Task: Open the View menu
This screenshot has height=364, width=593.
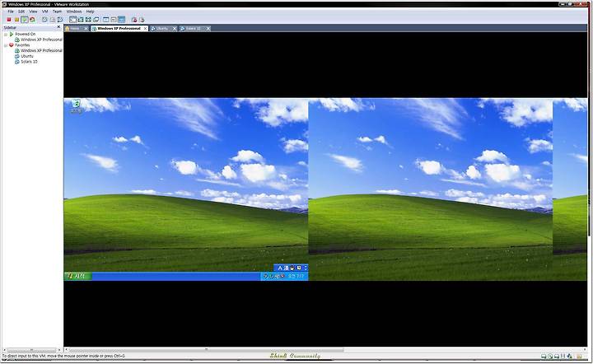Action: [33, 12]
